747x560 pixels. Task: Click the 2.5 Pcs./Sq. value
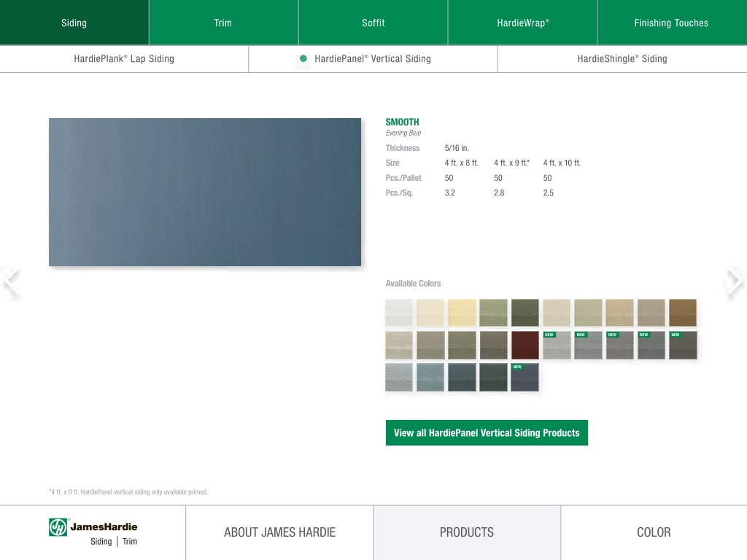549,192
